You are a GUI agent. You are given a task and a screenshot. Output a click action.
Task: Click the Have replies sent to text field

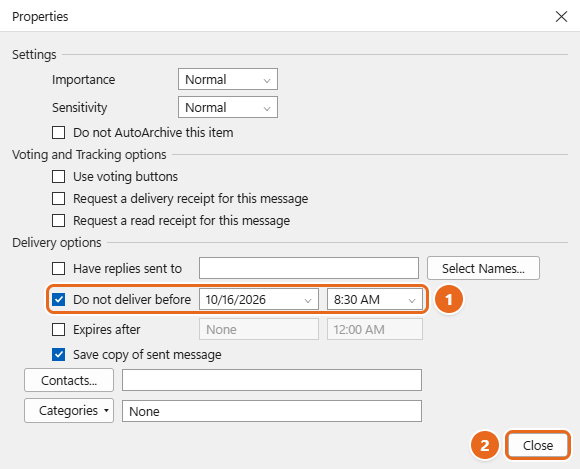click(x=309, y=268)
